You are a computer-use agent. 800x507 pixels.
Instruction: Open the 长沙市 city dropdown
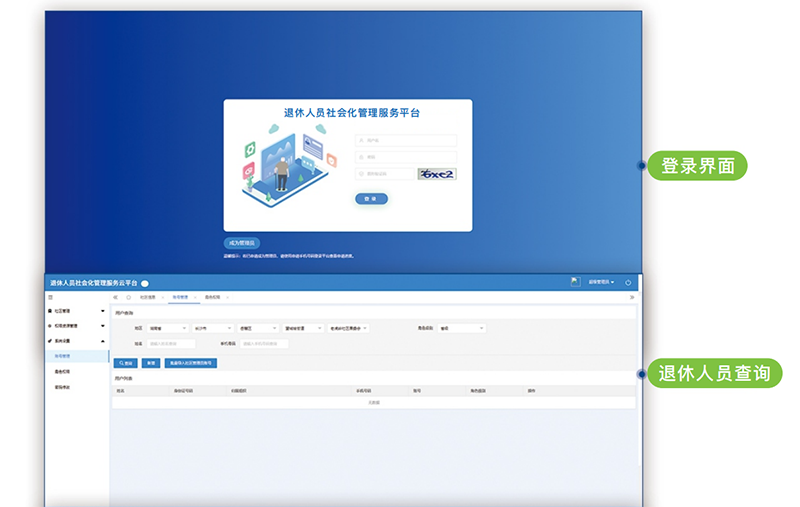pos(211,327)
